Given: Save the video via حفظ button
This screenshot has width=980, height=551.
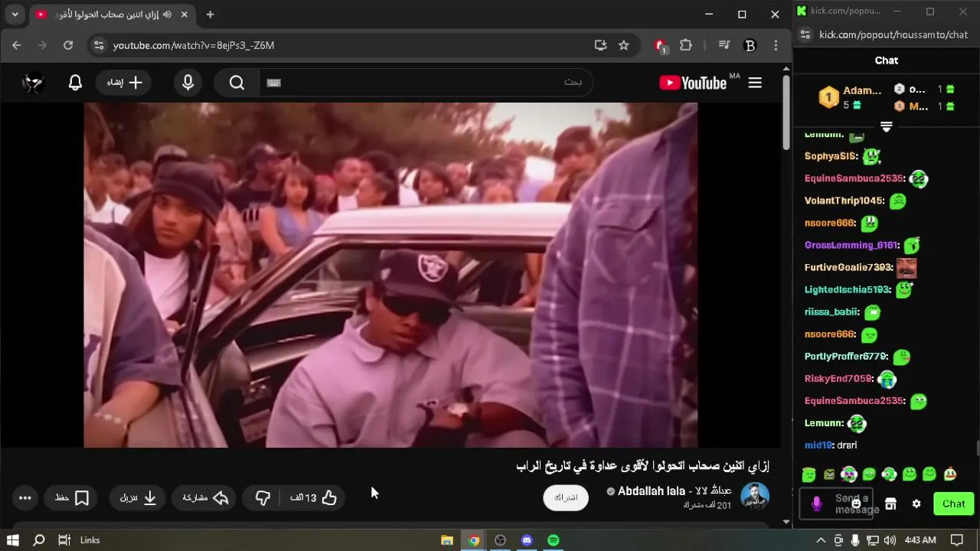Looking at the screenshot, I should click(x=72, y=498).
